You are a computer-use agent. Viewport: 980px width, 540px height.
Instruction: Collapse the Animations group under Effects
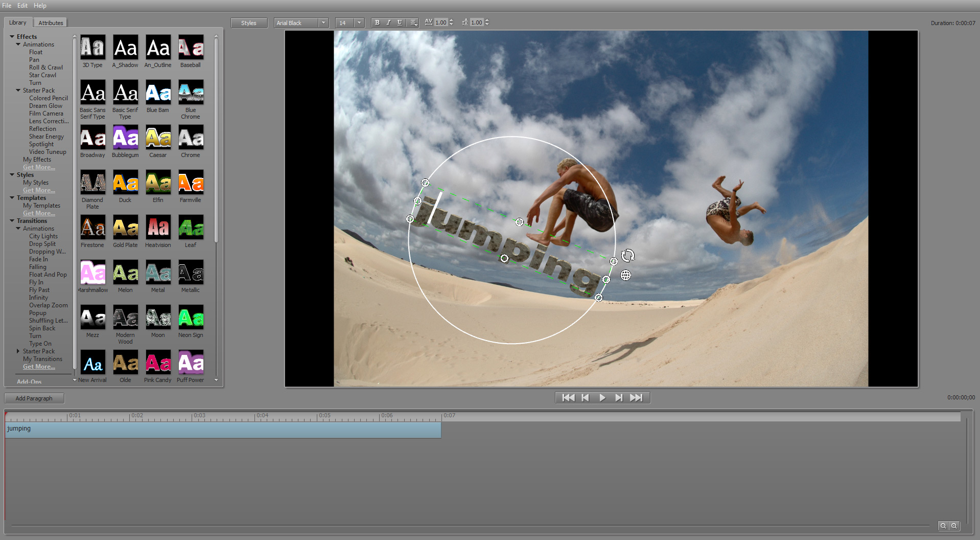pos(18,44)
